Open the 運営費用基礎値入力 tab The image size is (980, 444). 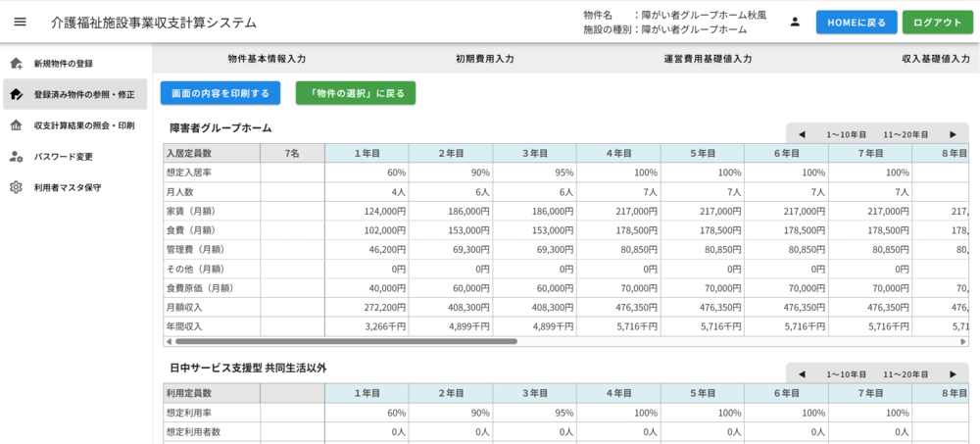(708, 59)
